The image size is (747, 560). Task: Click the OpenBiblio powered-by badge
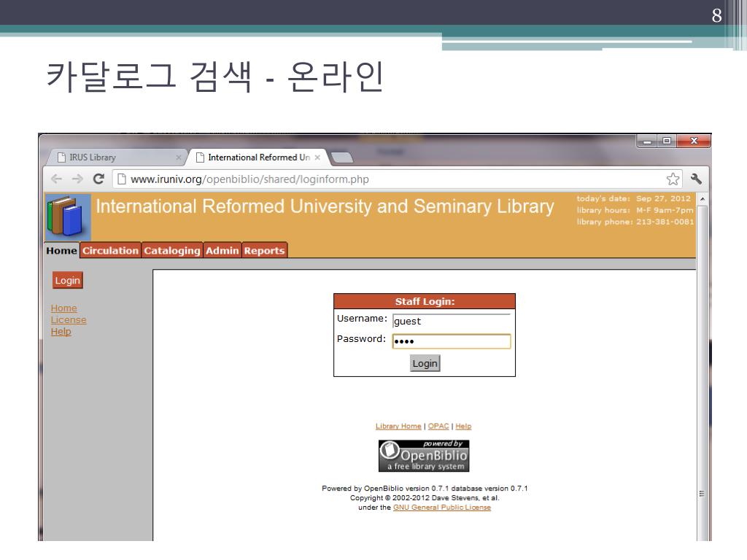[x=424, y=456]
